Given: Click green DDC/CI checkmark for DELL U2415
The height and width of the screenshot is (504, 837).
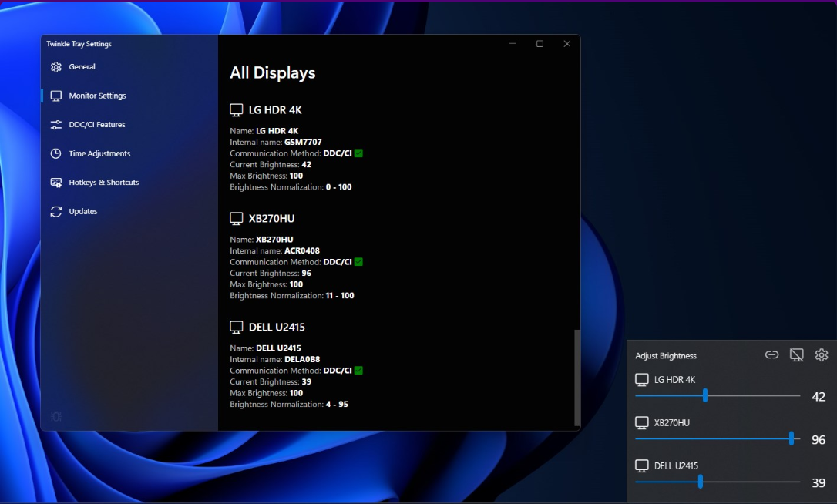Looking at the screenshot, I should pyautogui.click(x=358, y=371).
